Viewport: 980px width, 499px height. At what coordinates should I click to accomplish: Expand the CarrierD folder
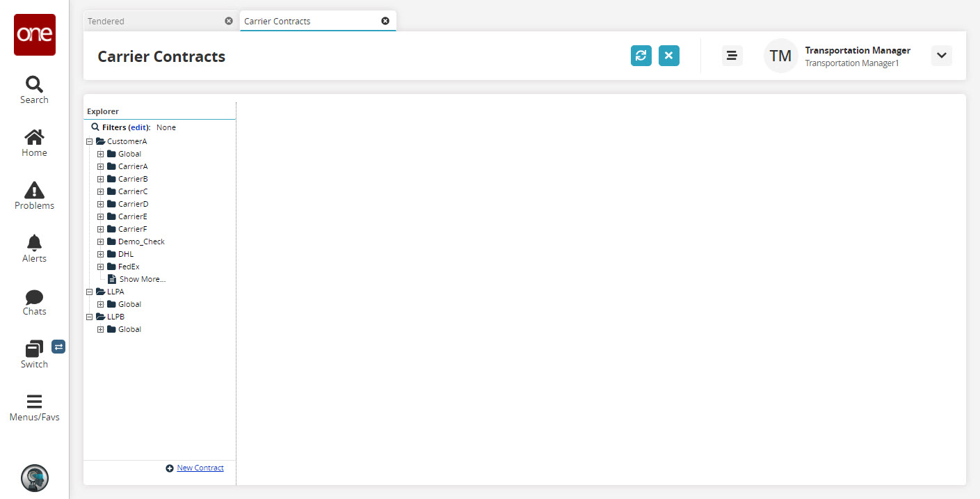(x=100, y=204)
